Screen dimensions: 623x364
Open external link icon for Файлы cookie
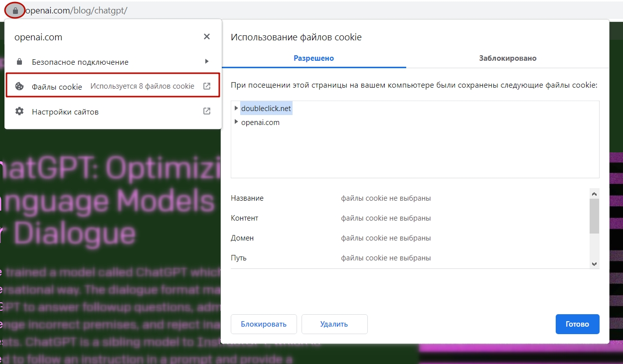[207, 86]
